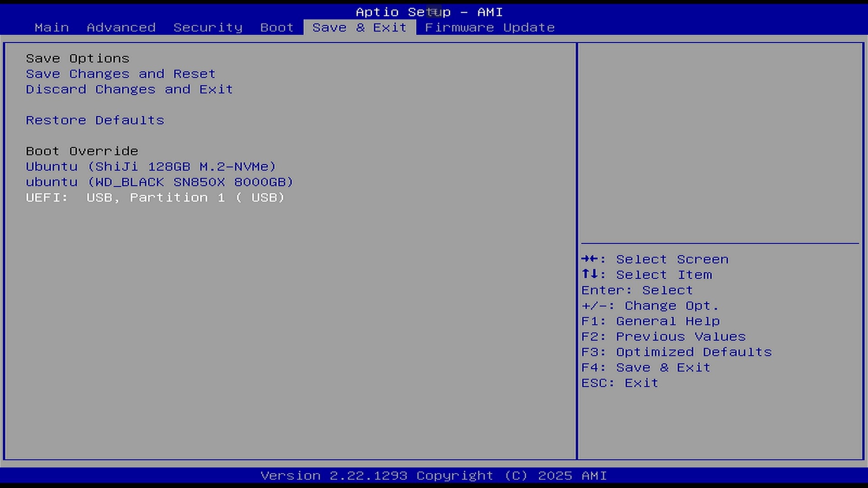This screenshot has height=488, width=868.
Task: Choose Discard Changes and Exit
Action: [x=129, y=89]
